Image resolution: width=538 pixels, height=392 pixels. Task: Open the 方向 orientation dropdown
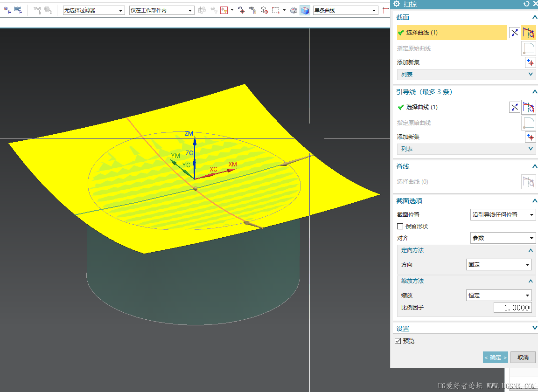coord(499,265)
